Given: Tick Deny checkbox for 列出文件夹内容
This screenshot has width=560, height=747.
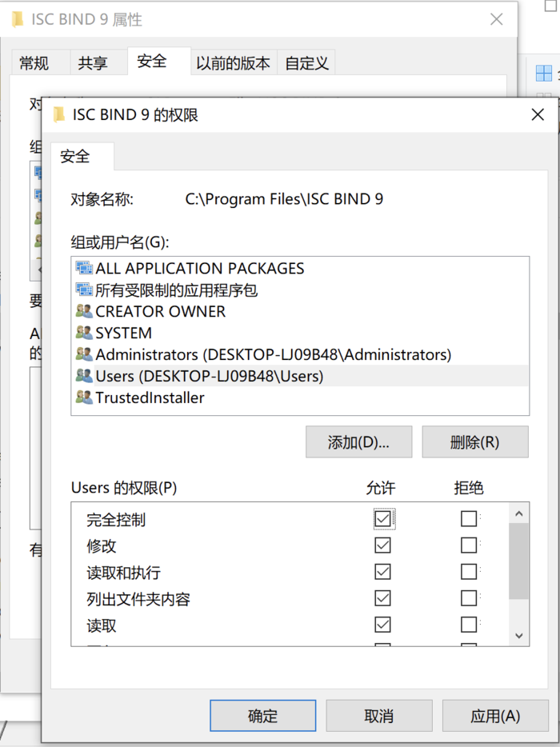Looking at the screenshot, I should click(x=469, y=598).
